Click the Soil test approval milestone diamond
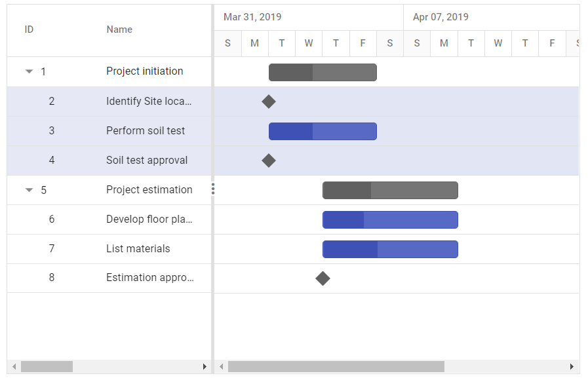The image size is (588, 380). 269,161
